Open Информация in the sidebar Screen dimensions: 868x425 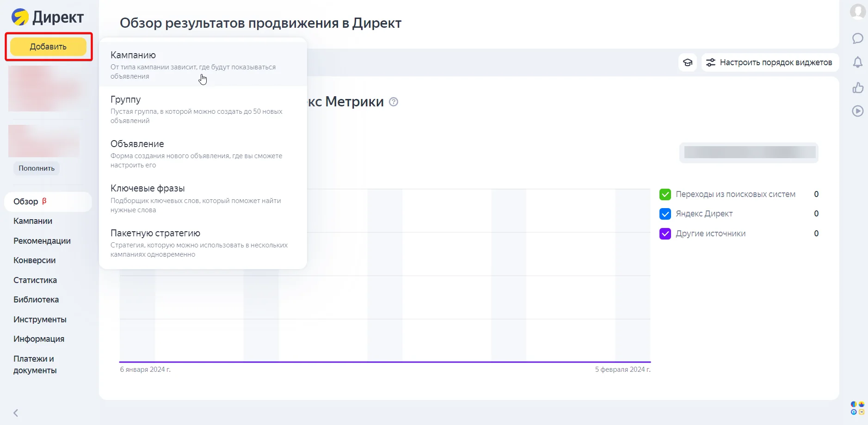click(x=39, y=339)
